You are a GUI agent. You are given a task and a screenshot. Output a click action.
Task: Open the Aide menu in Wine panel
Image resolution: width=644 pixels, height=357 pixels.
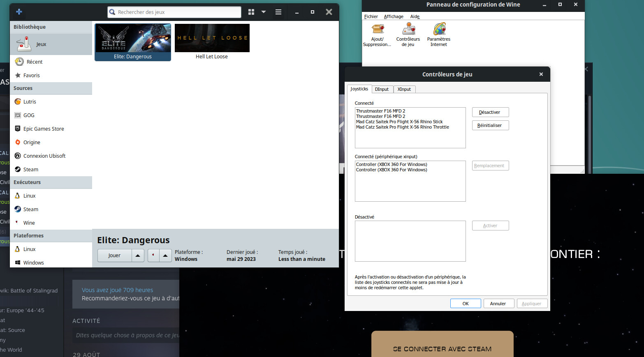tap(415, 16)
